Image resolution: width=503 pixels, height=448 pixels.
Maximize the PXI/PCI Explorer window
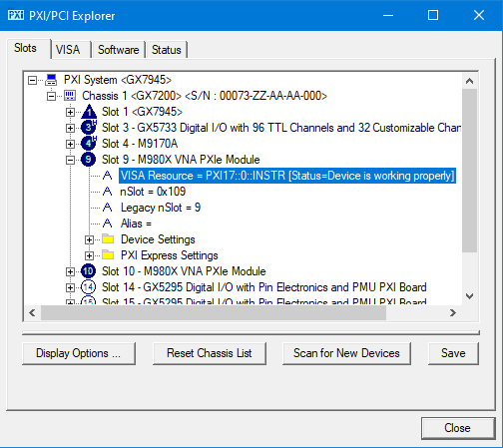(433, 15)
